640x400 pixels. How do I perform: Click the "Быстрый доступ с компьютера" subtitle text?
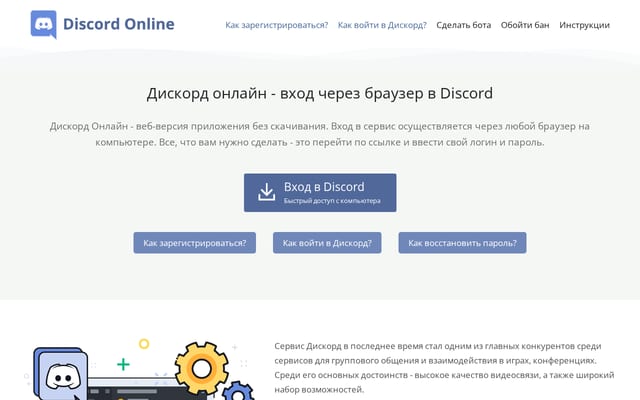click(x=332, y=201)
